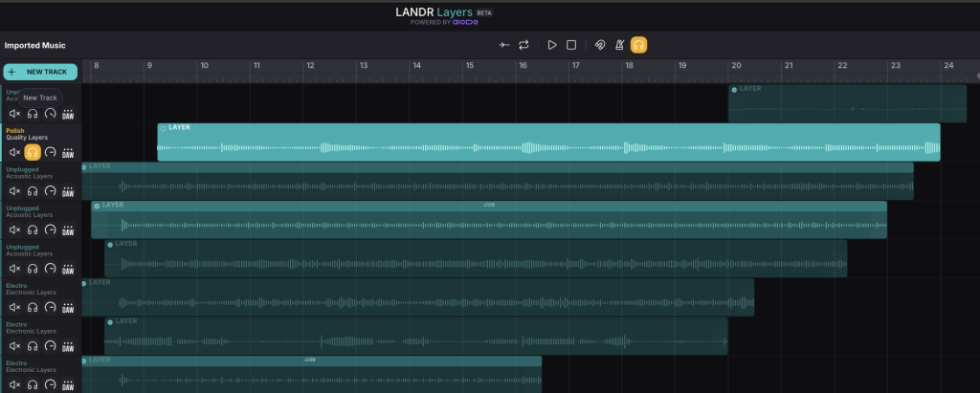Click the New Track button
980x393 pixels.
(39, 72)
